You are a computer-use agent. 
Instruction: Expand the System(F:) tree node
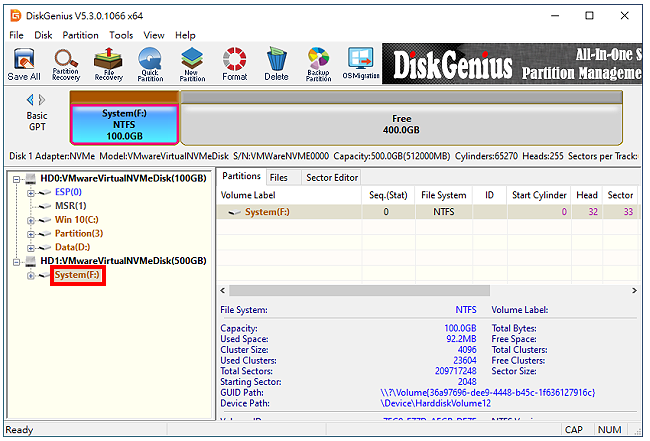click(x=30, y=276)
